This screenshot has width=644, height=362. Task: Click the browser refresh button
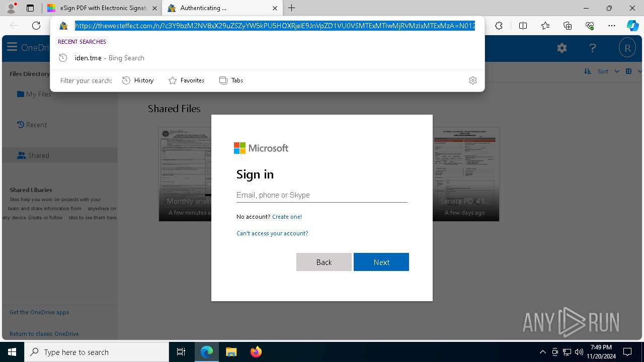tap(36, 26)
